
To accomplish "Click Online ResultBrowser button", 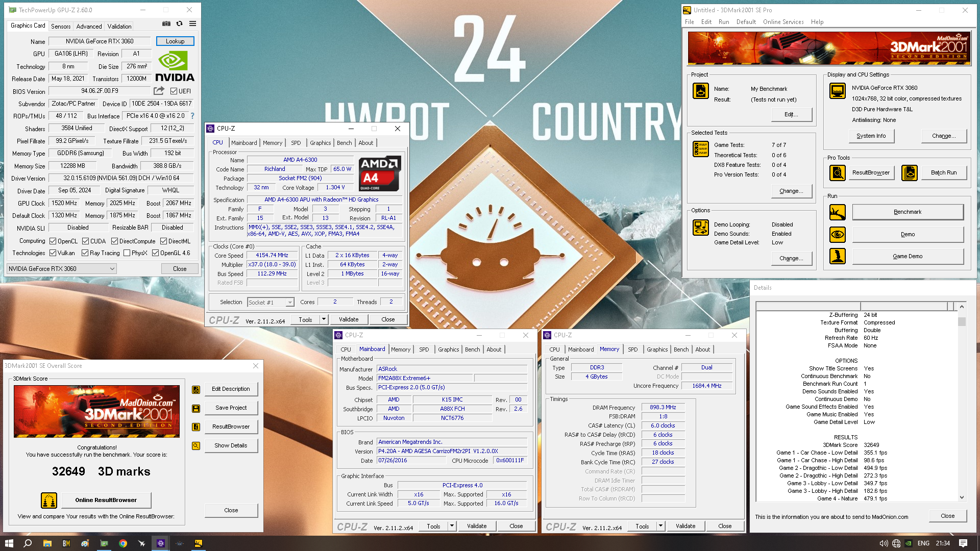I will coord(106,500).
